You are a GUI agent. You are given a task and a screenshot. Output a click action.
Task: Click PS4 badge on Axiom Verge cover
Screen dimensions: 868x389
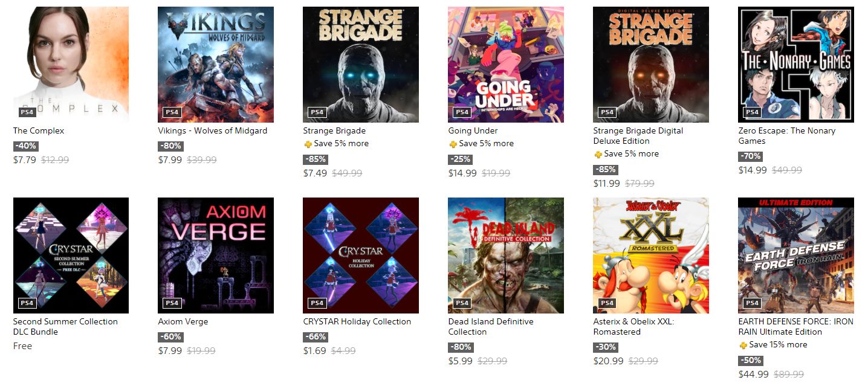tap(172, 303)
